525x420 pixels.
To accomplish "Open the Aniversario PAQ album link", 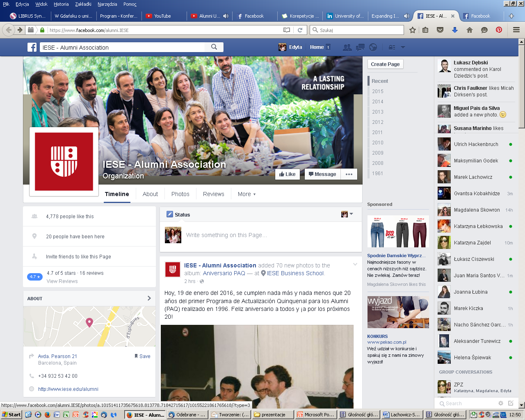I will (x=224, y=273).
